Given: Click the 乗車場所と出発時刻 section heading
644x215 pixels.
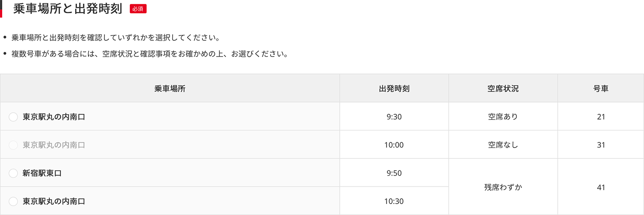Looking at the screenshot, I should (68, 9).
